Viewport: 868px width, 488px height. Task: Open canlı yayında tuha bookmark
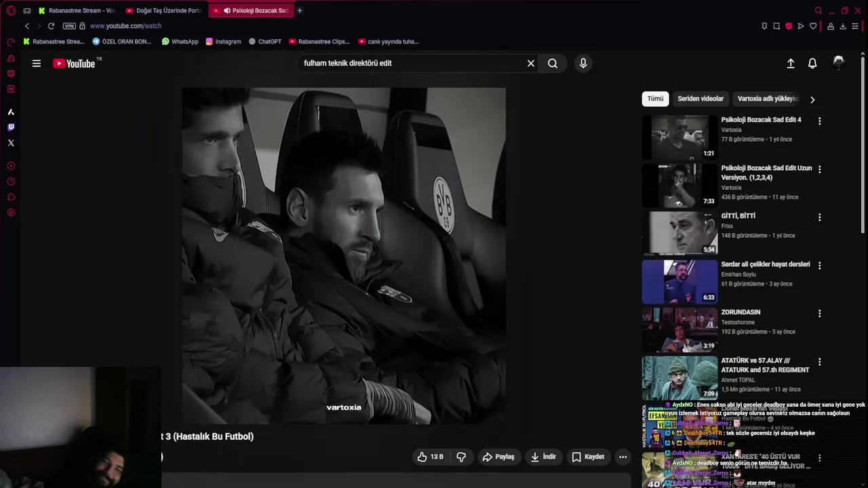click(x=389, y=41)
